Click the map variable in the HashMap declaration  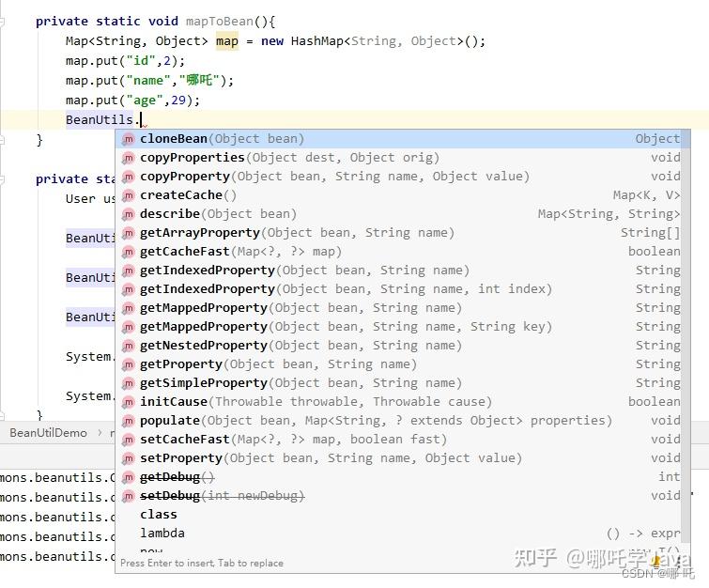[x=227, y=41]
